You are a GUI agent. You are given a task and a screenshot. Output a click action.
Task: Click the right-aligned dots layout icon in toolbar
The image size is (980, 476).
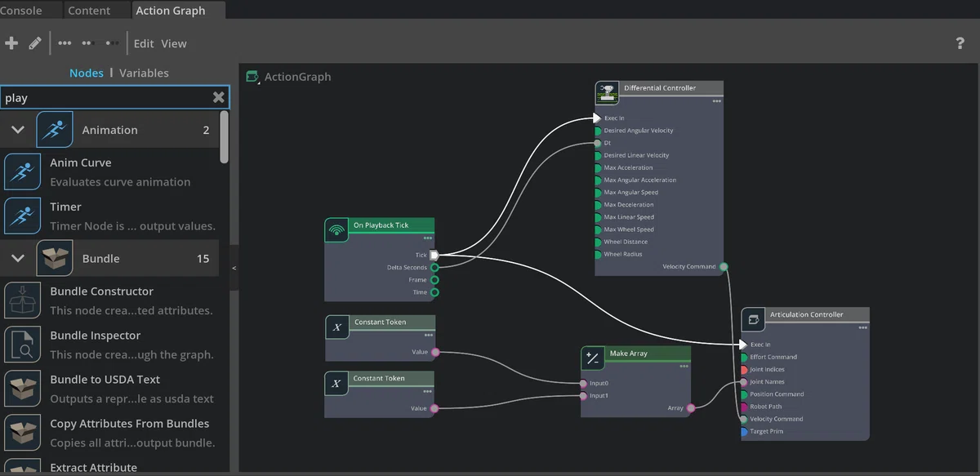tap(112, 43)
